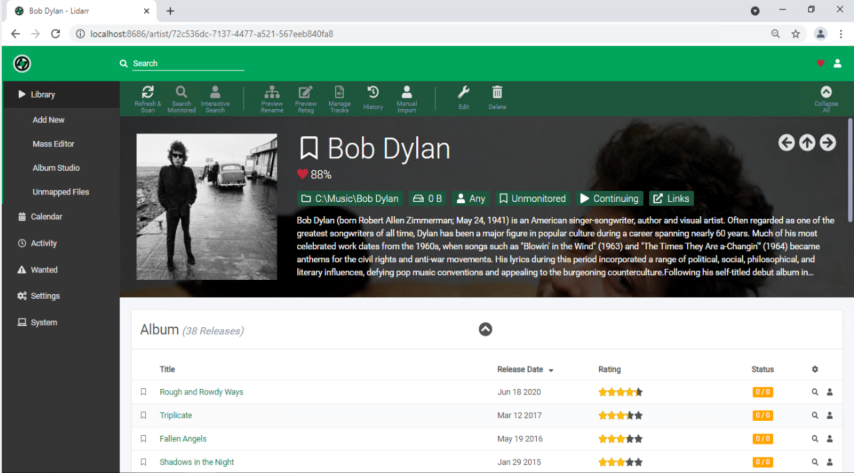Open Manage Tracks
This screenshot has height=473, width=854.
(x=339, y=99)
